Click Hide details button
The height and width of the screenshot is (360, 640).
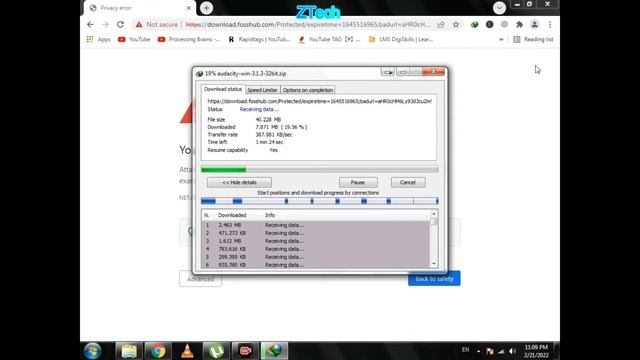239,182
